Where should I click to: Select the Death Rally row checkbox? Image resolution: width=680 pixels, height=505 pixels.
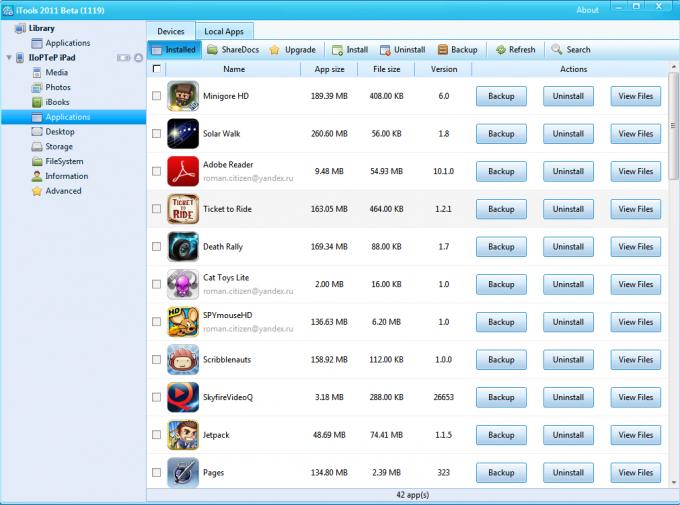point(156,246)
